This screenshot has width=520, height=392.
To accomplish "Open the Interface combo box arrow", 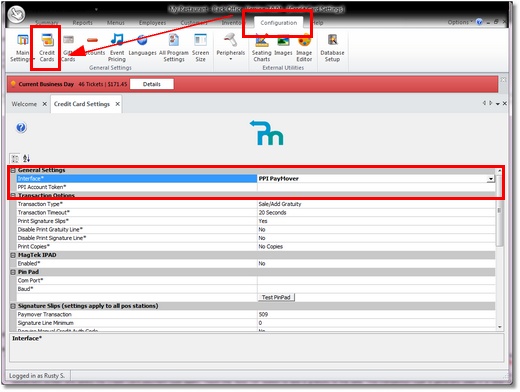I will click(x=491, y=179).
